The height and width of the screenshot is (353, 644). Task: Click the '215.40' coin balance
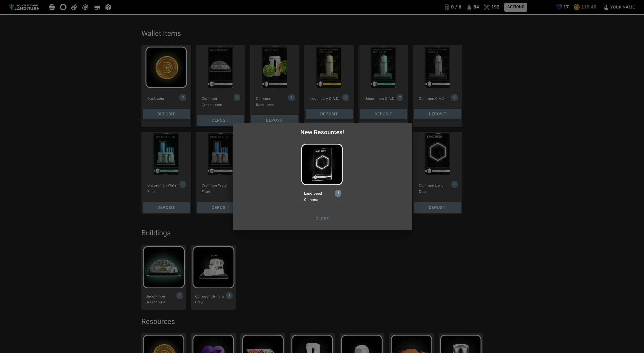(x=589, y=7)
